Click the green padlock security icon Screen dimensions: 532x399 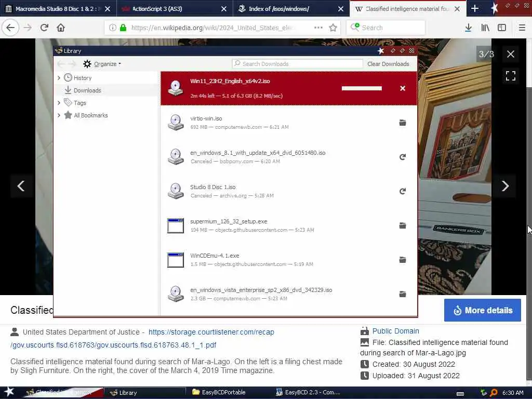click(x=123, y=28)
